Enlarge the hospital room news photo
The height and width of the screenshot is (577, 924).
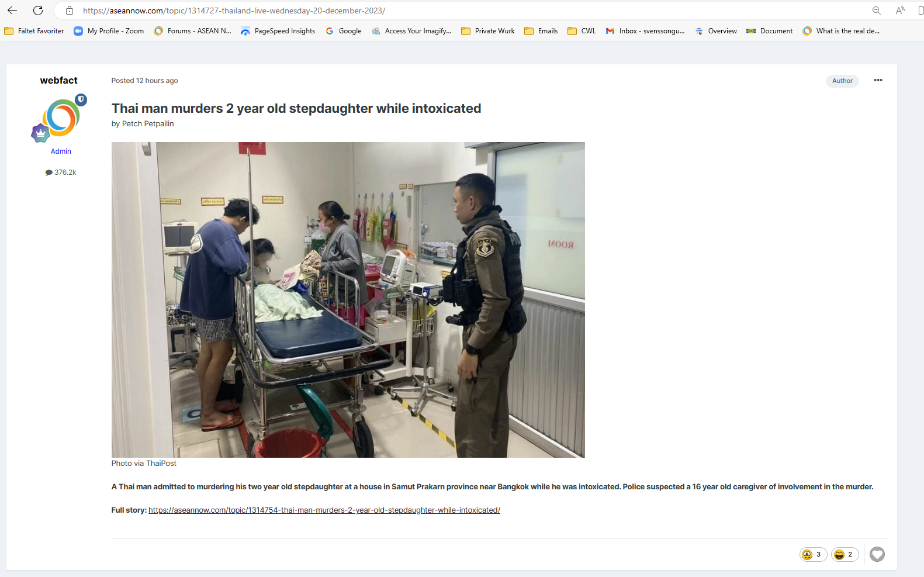click(x=348, y=300)
